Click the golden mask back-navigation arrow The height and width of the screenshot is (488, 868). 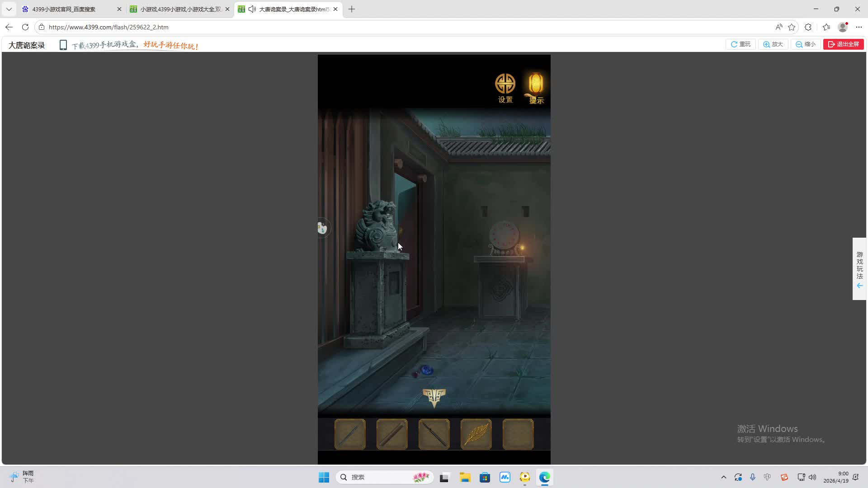[x=434, y=398]
